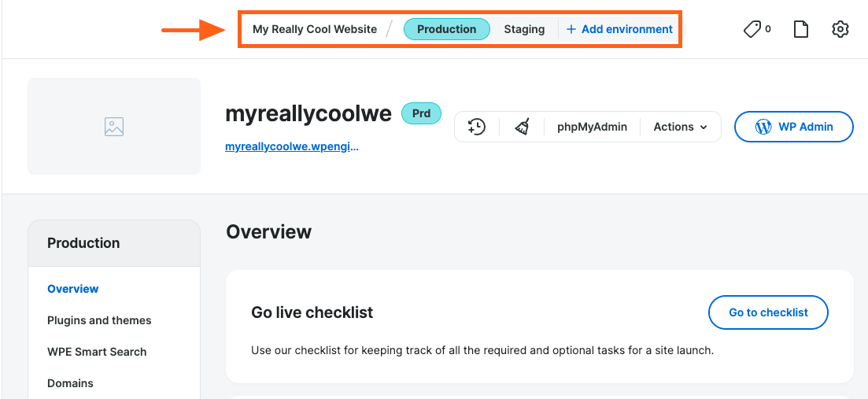Open Plugins and themes in sidebar
868x399 pixels.
pyautogui.click(x=99, y=320)
